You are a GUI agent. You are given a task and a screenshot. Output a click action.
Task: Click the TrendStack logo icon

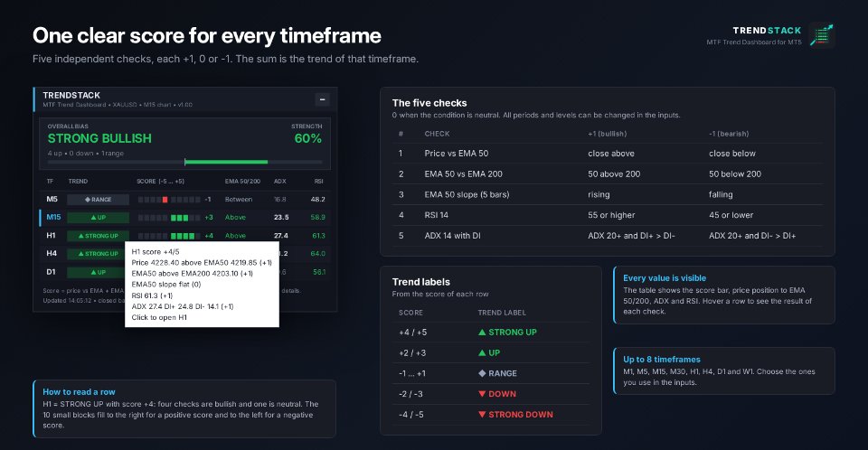pyautogui.click(x=822, y=35)
